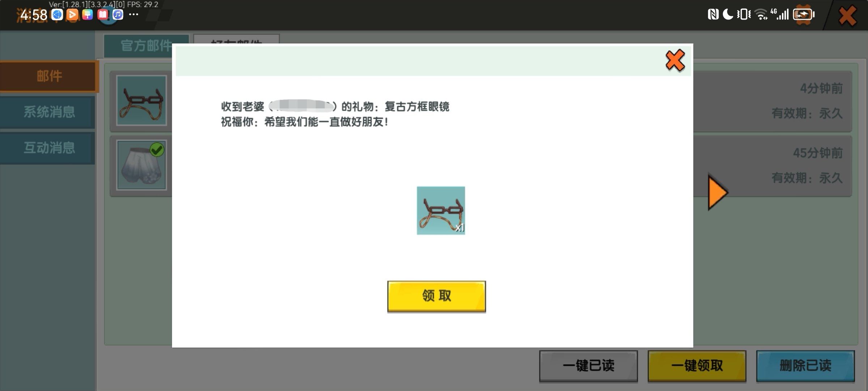The width and height of the screenshot is (868, 391).
Task: Click the yellow 领取 claim button
Action: click(436, 296)
